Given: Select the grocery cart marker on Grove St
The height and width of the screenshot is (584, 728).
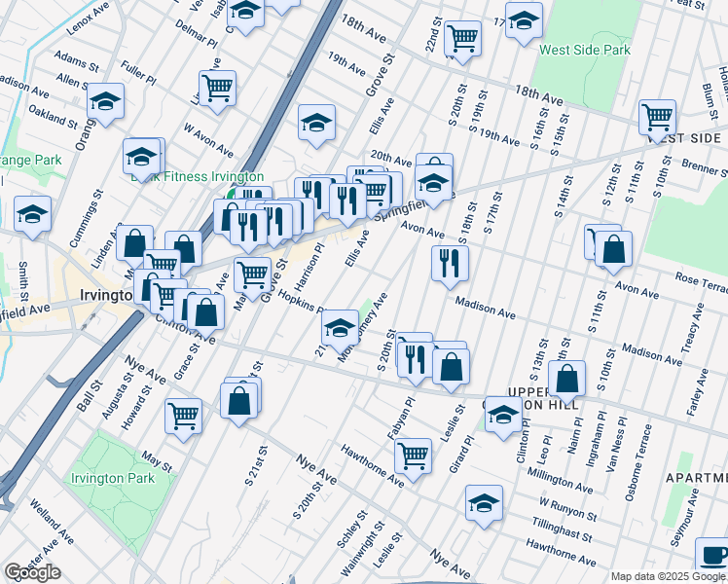Looking at the screenshot, I should click(x=252, y=276).
